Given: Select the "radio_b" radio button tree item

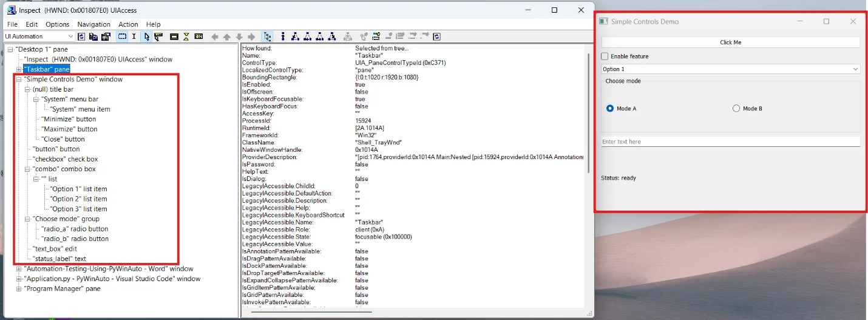Looking at the screenshot, I should point(75,239).
